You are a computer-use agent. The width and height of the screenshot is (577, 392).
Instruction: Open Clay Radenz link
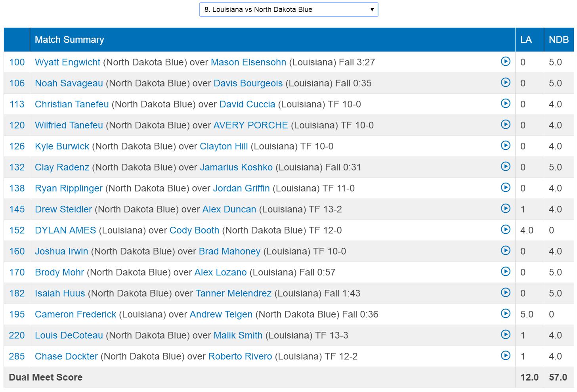pyautogui.click(x=62, y=167)
